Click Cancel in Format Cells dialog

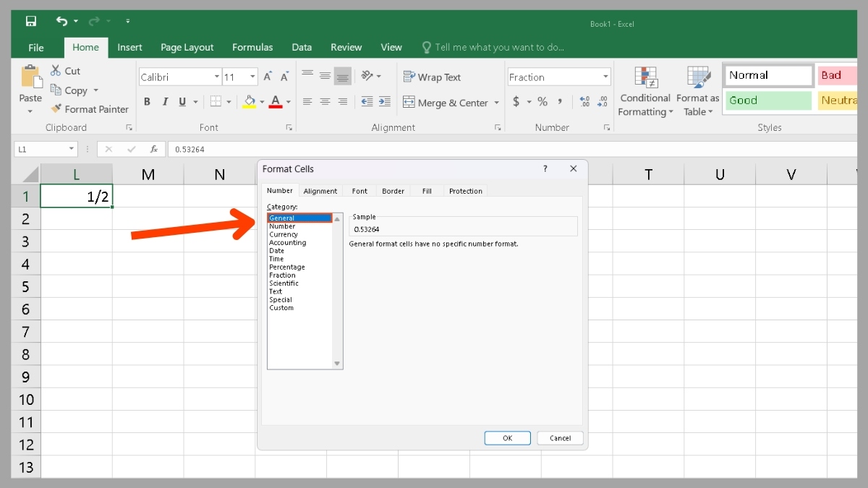coord(560,438)
